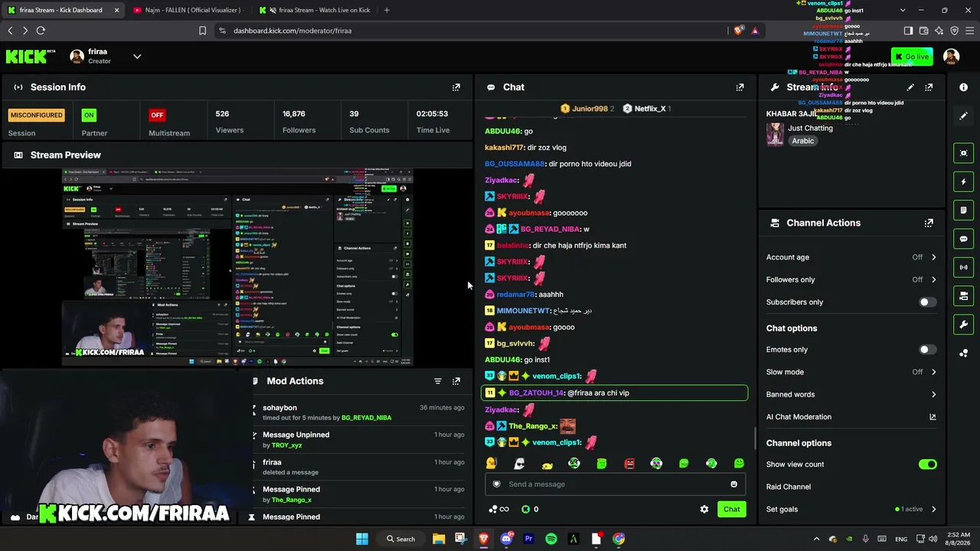
Task: Pop out the Stream Info panel
Action: pyautogui.click(x=929, y=87)
